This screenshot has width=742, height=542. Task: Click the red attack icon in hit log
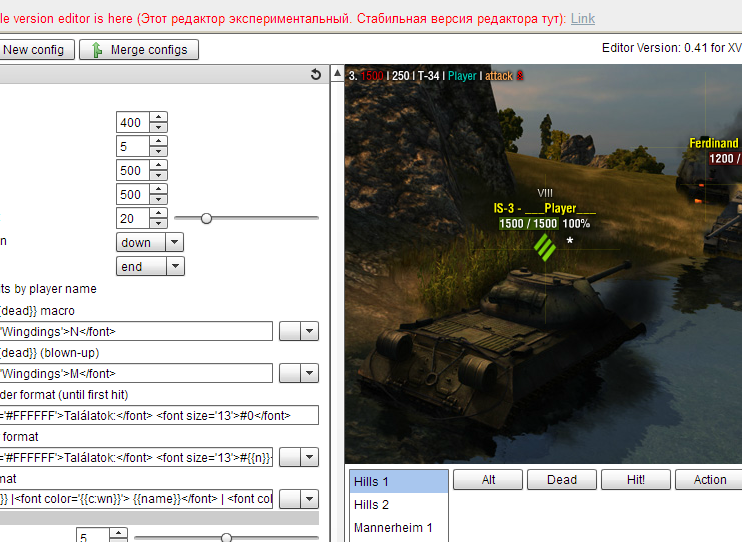click(520, 76)
